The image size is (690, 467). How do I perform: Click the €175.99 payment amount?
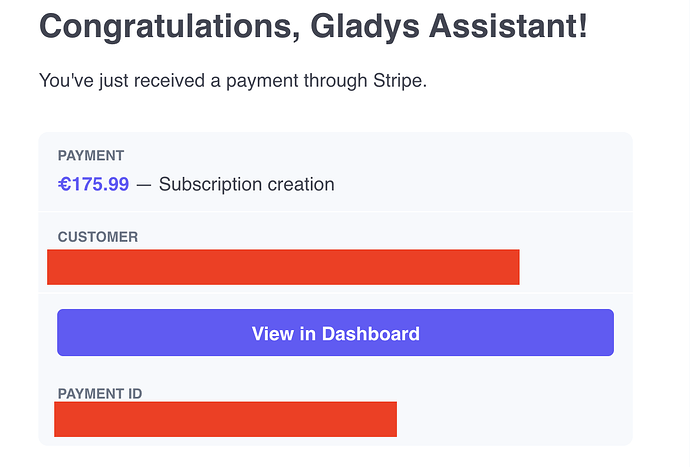93,184
